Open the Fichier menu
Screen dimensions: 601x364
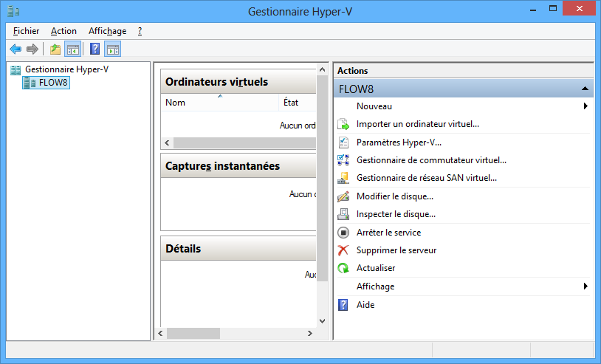click(x=26, y=31)
